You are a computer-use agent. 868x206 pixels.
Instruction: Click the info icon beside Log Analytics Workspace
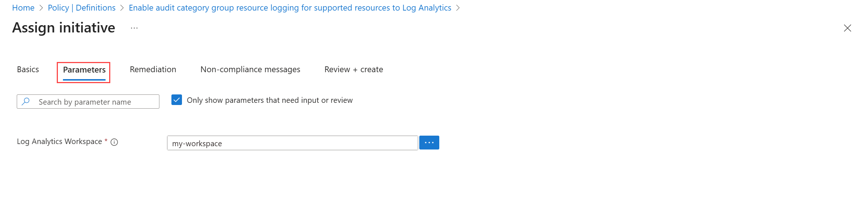point(114,142)
